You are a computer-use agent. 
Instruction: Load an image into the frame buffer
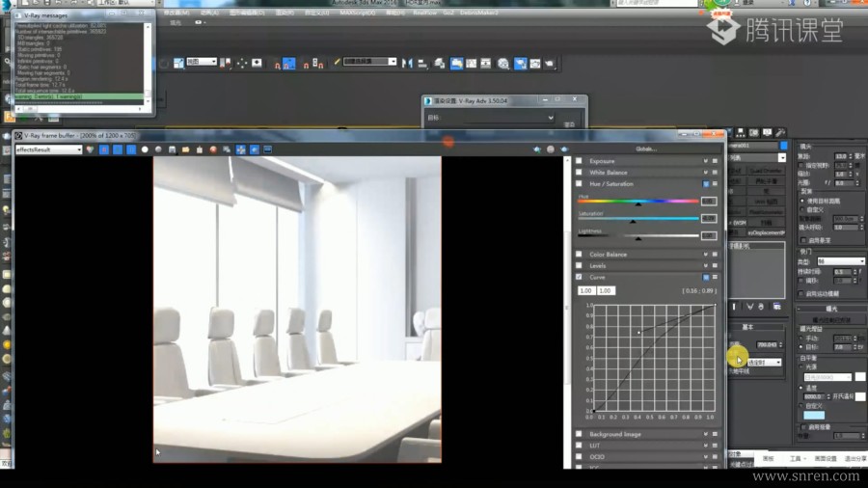[185, 149]
